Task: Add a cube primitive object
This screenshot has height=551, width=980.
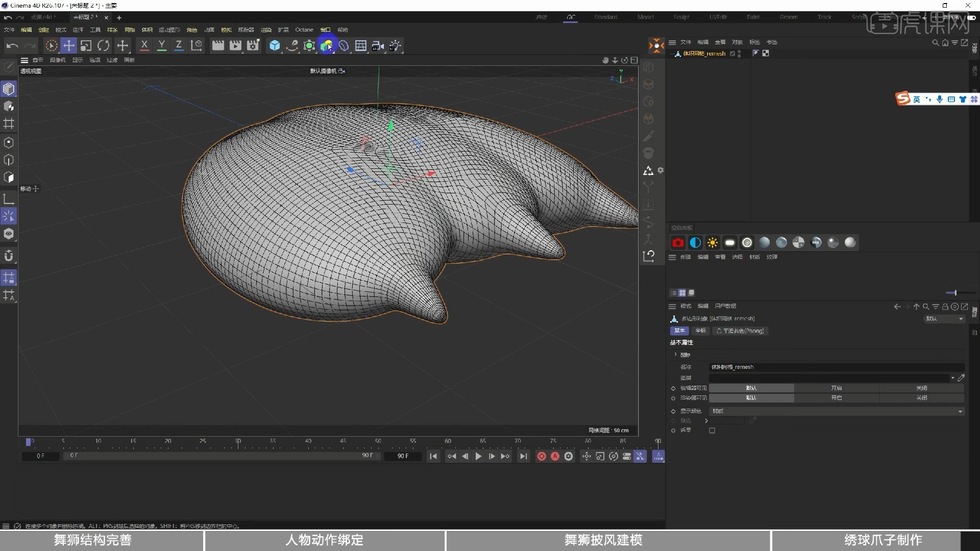Action: coord(275,45)
